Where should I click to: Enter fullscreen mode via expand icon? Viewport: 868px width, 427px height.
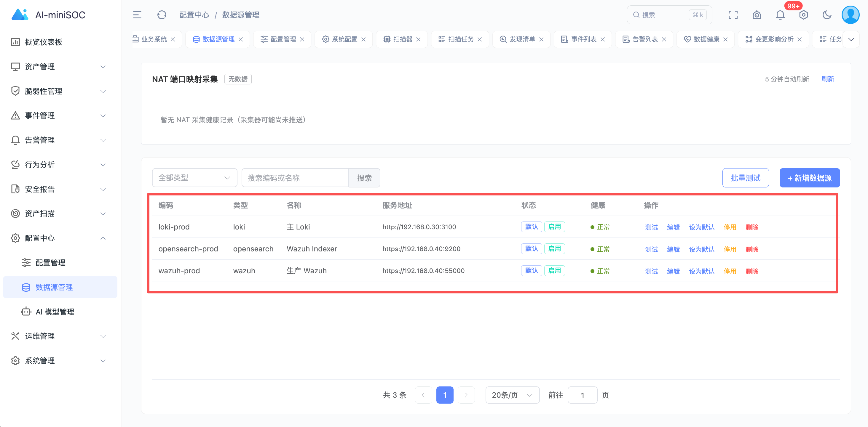[733, 15]
